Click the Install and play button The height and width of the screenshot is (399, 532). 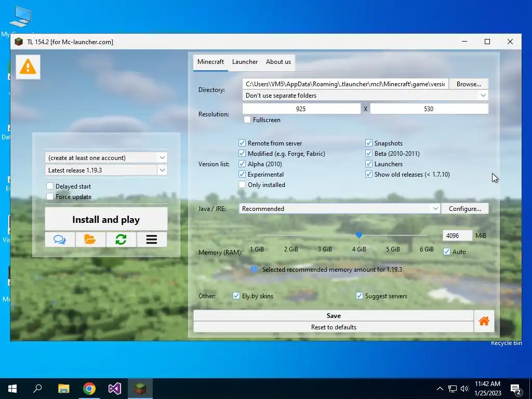[x=106, y=220]
